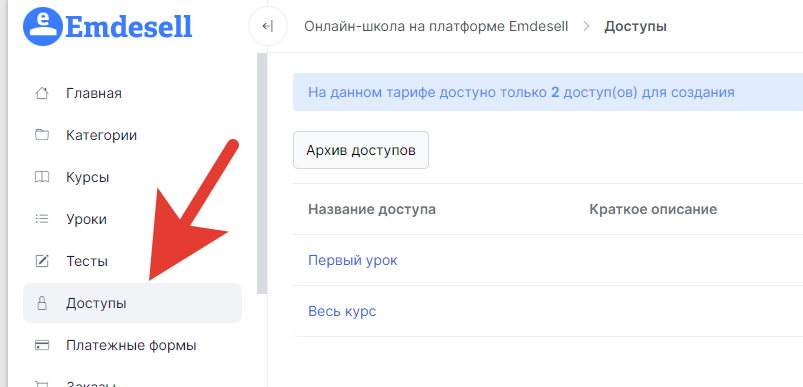The width and height of the screenshot is (803, 387).
Task: Click the Название доступа column header
Action: 372,209
